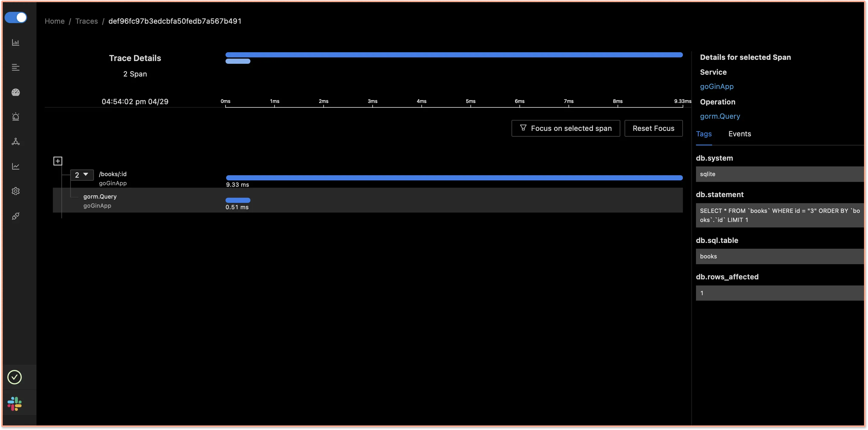Open the Settings gear icon

coord(15,191)
